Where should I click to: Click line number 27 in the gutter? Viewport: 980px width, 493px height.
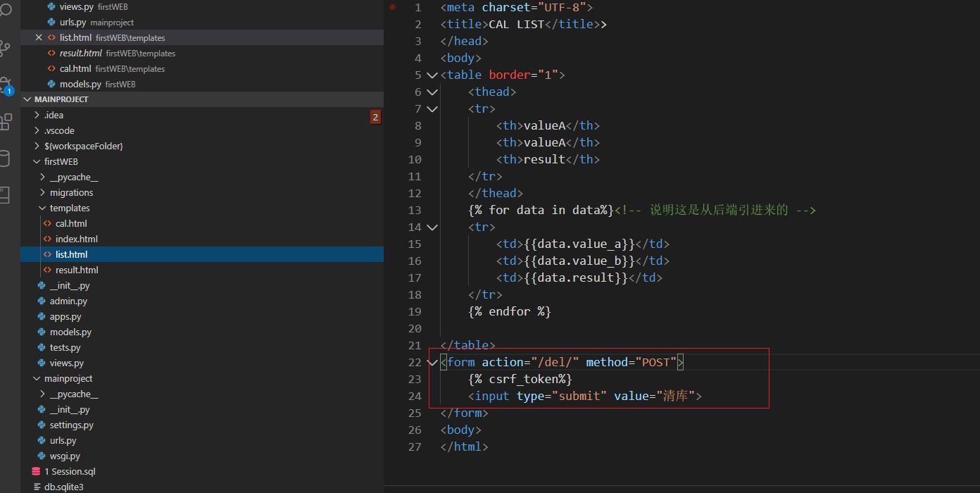pyautogui.click(x=415, y=447)
